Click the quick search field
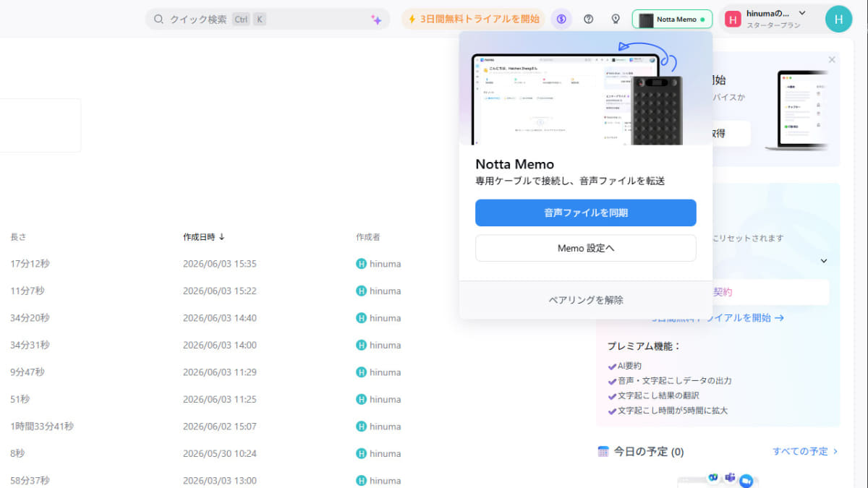Image resolution: width=868 pixels, height=488 pixels. click(268, 20)
